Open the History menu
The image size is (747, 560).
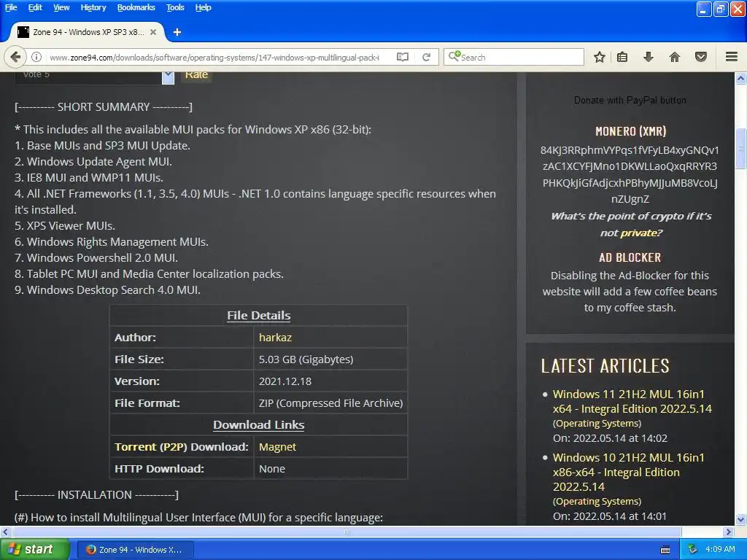tap(93, 7)
